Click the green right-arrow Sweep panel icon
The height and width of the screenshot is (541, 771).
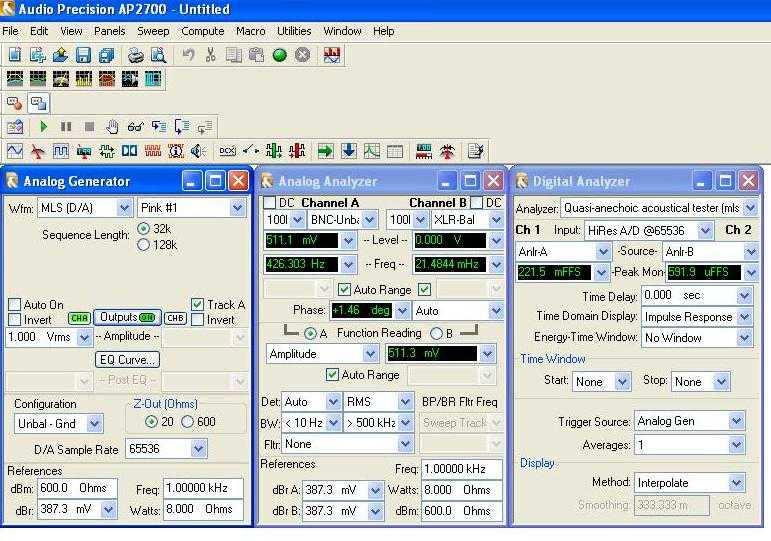click(x=325, y=151)
